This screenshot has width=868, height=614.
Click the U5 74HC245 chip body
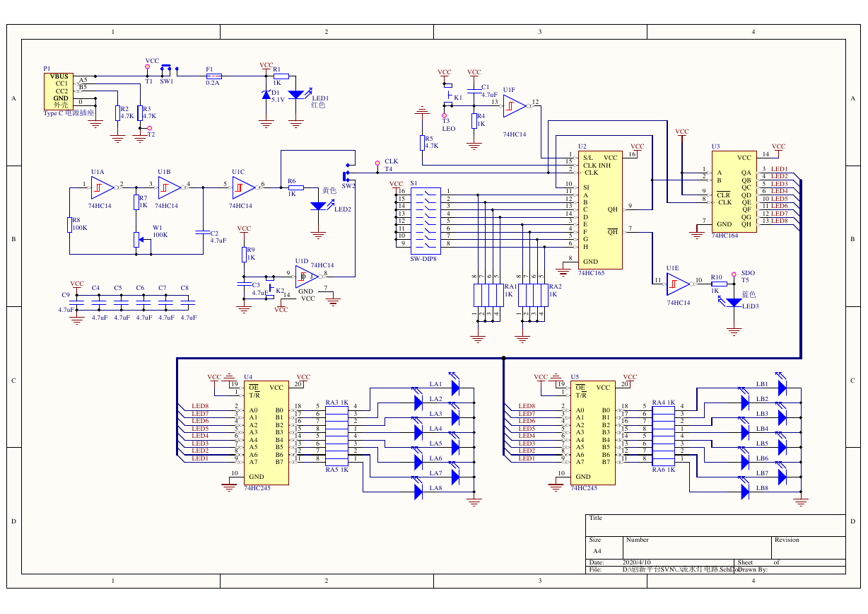coord(592,433)
